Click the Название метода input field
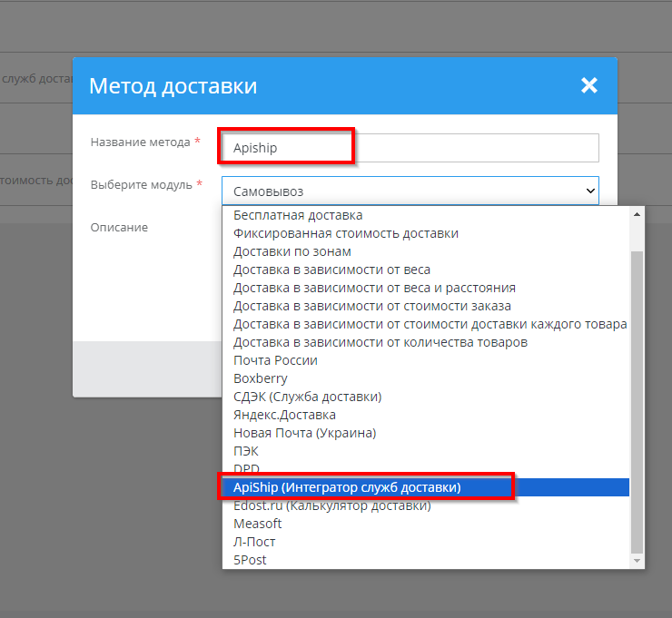672x618 pixels. 409,148
